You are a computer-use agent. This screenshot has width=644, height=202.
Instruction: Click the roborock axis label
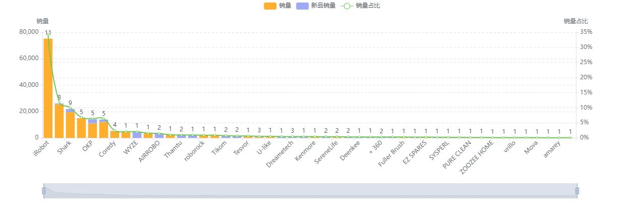195,151
